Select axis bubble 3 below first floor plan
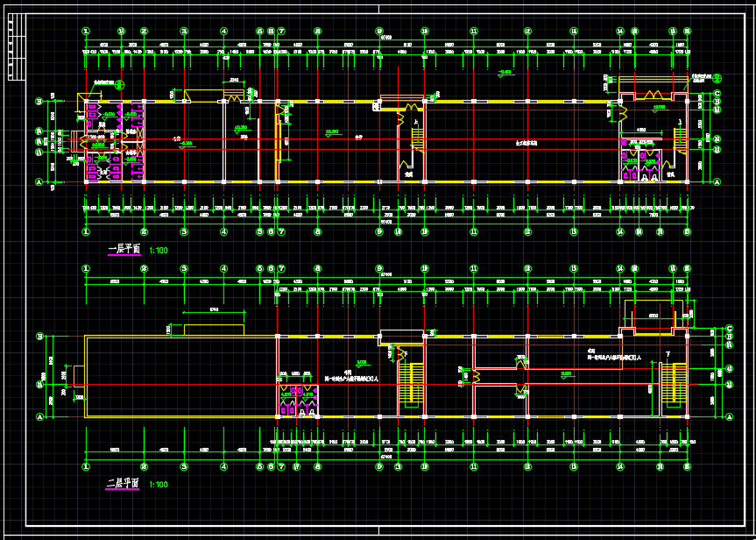This screenshot has width=756, height=540. 184,232
